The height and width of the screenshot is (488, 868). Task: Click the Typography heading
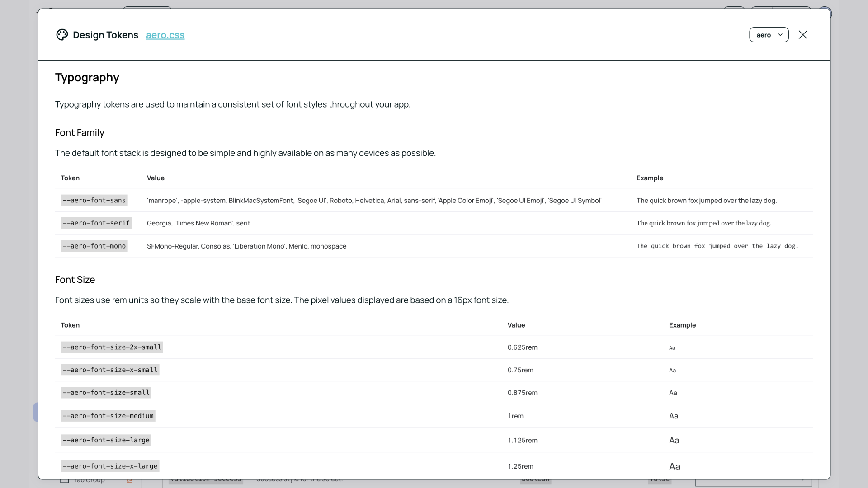[x=87, y=78]
